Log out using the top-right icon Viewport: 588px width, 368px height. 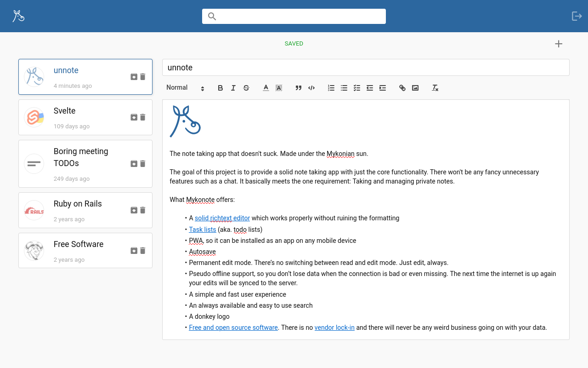tap(577, 16)
